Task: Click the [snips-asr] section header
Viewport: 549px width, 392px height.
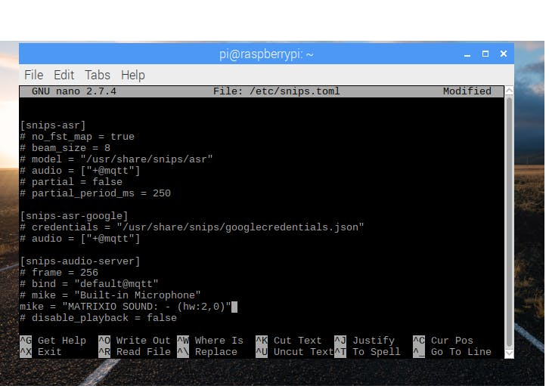Action: (x=53, y=125)
